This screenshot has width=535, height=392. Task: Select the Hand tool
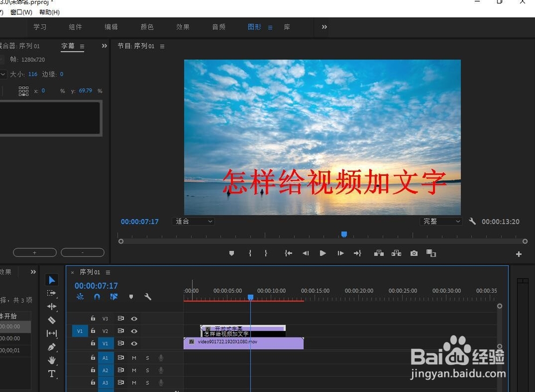51,360
